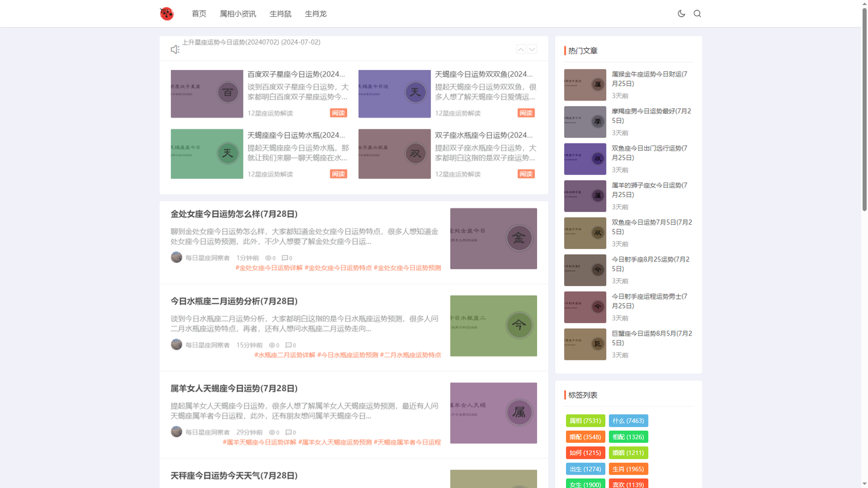Open the search magnifier icon

click(697, 13)
